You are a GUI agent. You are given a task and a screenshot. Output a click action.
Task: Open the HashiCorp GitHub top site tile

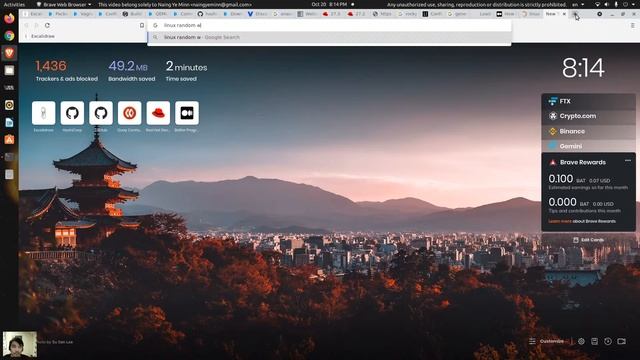(72, 113)
